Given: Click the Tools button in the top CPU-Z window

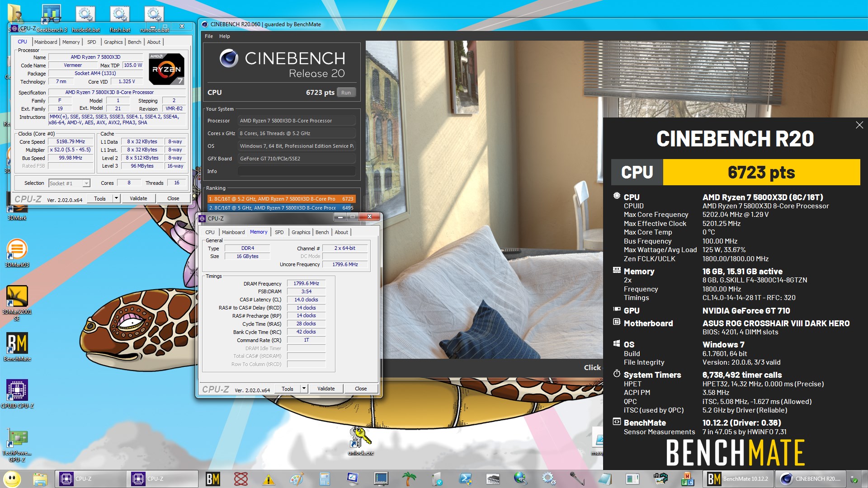Looking at the screenshot, I should (x=100, y=198).
